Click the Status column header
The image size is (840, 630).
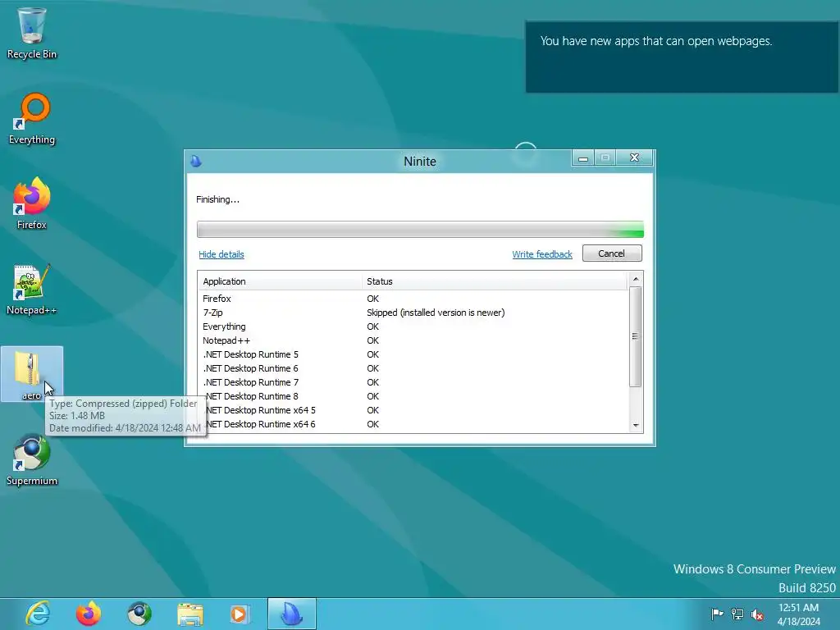coord(495,281)
